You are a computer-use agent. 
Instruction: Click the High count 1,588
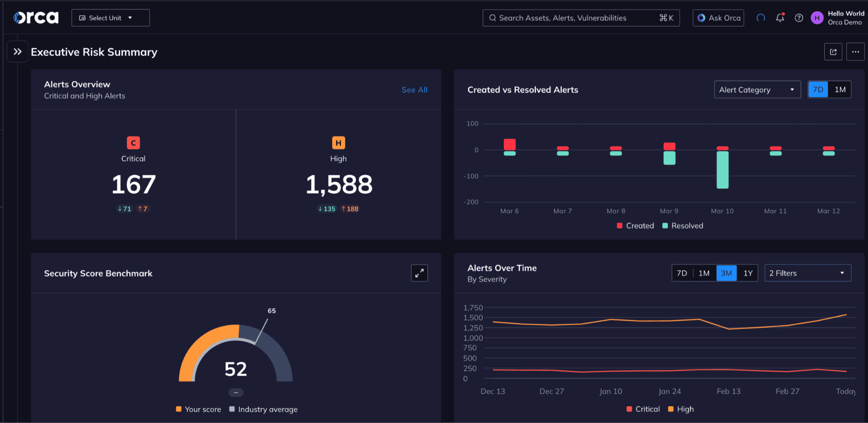point(339,185)
